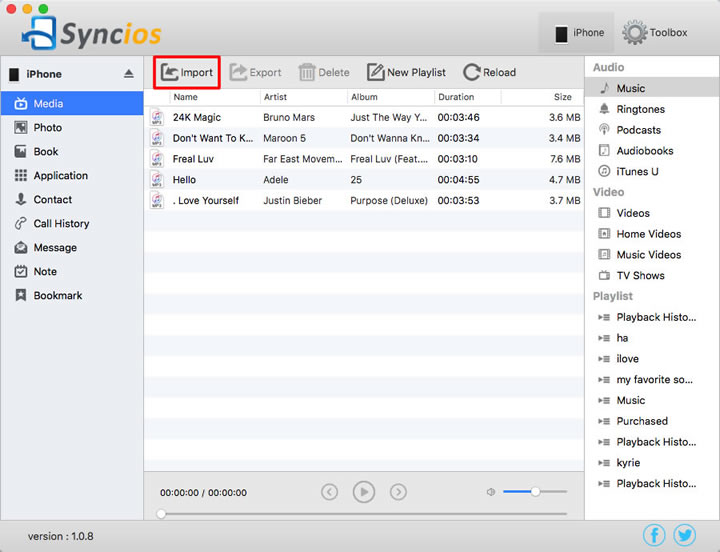
Task: Open the Application section
Action: (72, 175)
